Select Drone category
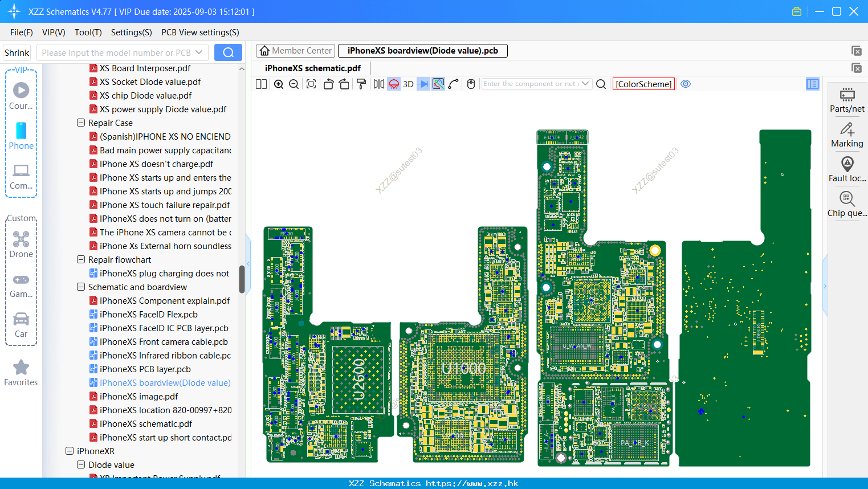This screenshot has width=868, height=489. 21,244
